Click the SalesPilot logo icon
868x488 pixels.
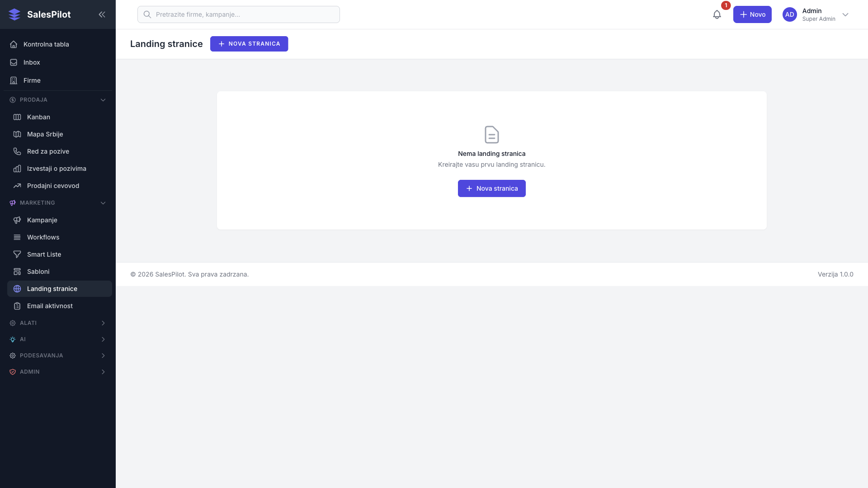(x=14, y=14)
